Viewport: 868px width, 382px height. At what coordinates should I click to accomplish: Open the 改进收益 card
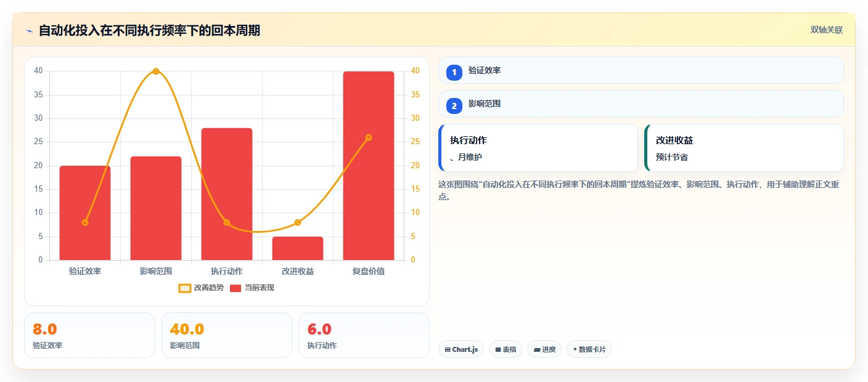point(744,148)
